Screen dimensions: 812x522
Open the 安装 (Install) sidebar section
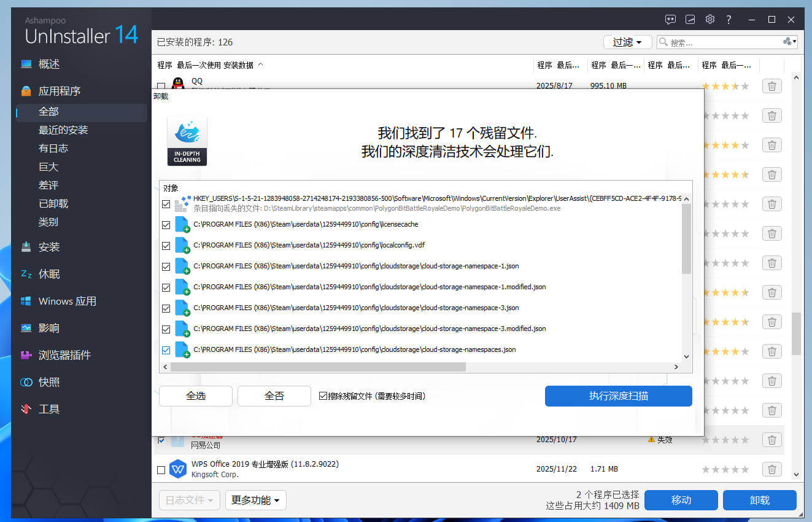tap(49, 247)
